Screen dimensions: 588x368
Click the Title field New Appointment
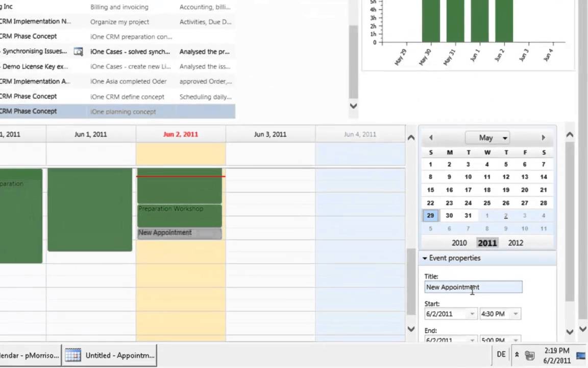click(473, 287)
